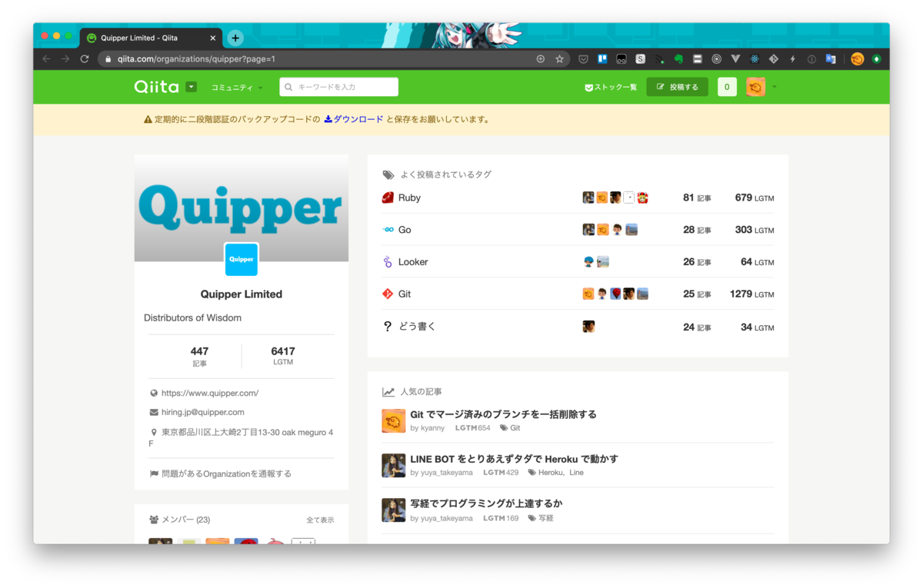Select the Quipper Limited - Qiita tab
The height and width of the screenshot is (588, 923).
(152, 38)
